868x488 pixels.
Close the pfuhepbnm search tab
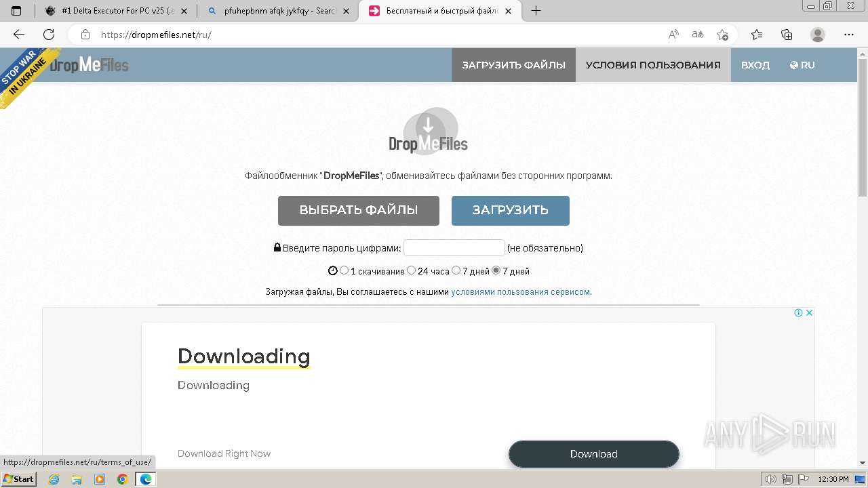pos(346,11)
